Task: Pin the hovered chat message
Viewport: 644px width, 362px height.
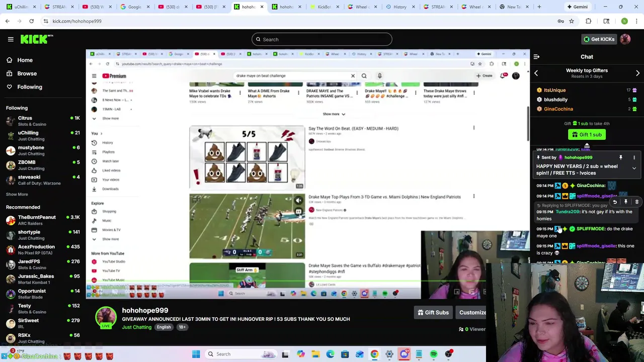Action: pyautogui.click(x=626, y=202)
